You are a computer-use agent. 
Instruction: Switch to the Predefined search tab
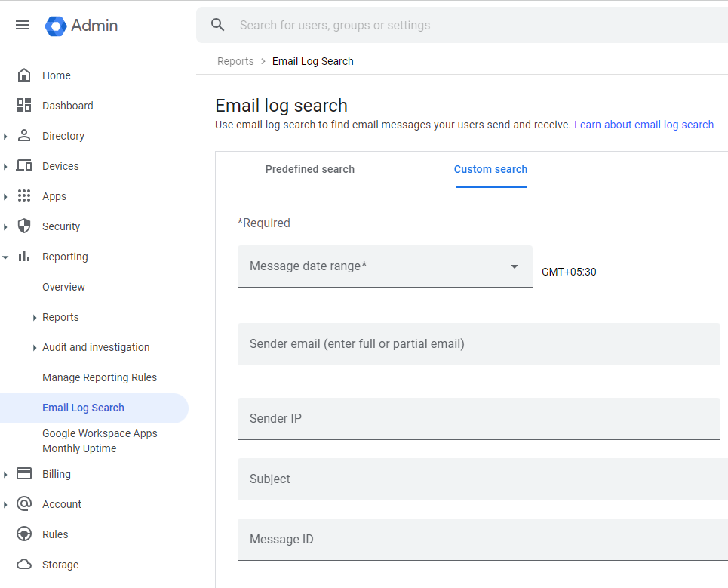point(309,169)
